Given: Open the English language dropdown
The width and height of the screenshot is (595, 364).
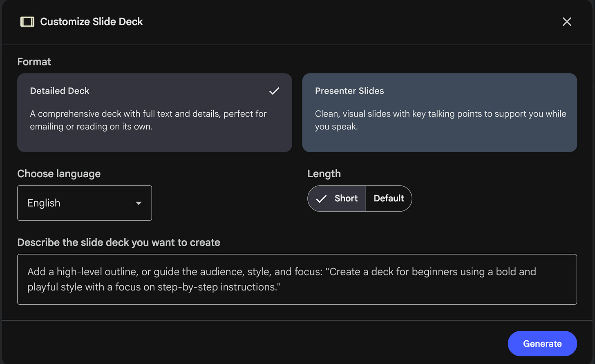Looking at the screenshot, I should pyautogui.click(x=85, y=203).
